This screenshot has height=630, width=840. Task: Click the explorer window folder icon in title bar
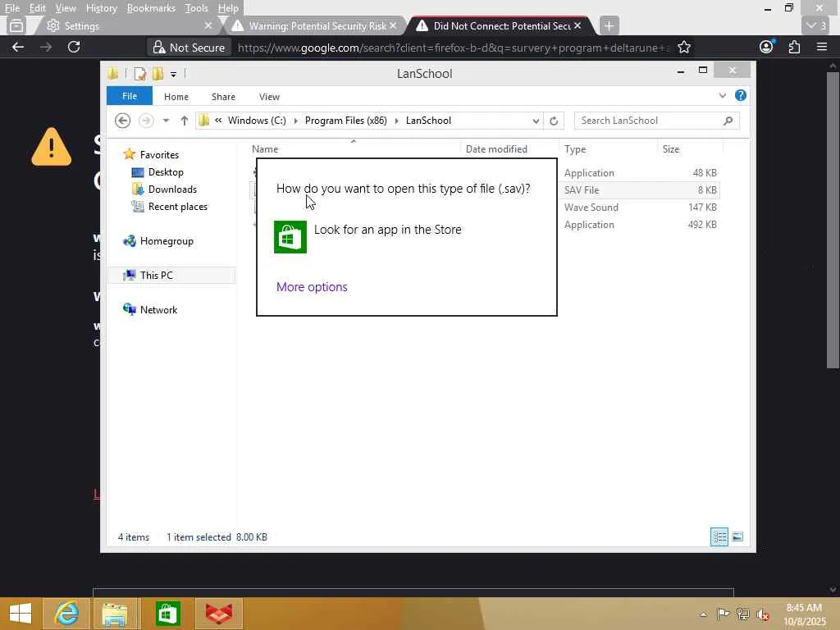113,73
